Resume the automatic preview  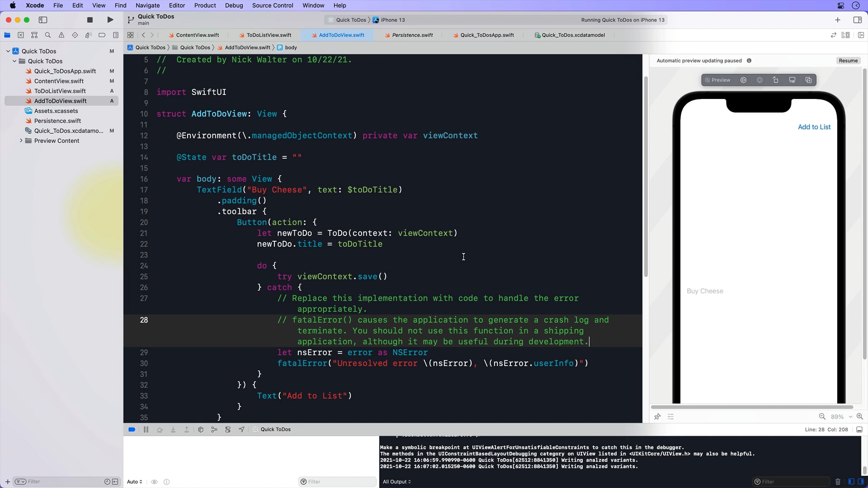click(x=848, y=61)
